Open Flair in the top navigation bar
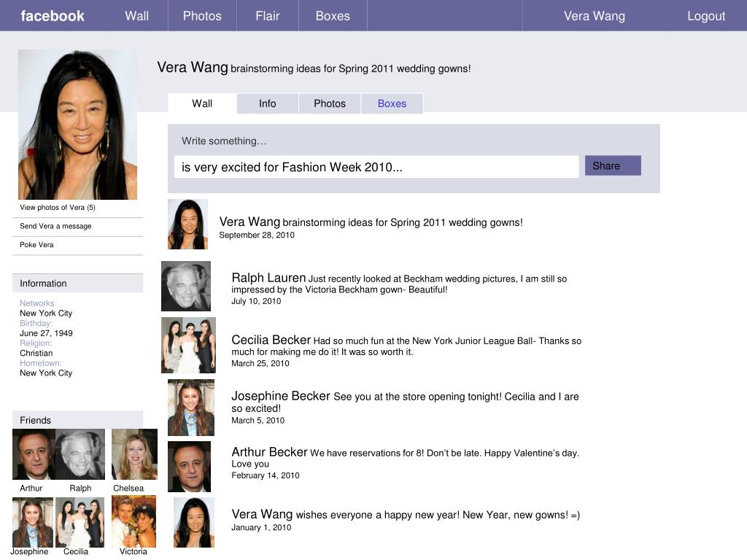Viewport: 747px width, 560px height. pos(267,16)
